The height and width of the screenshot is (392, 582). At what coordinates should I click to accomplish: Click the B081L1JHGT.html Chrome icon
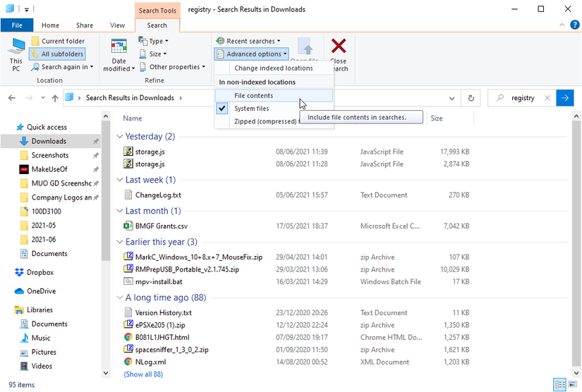click(128, 337)
